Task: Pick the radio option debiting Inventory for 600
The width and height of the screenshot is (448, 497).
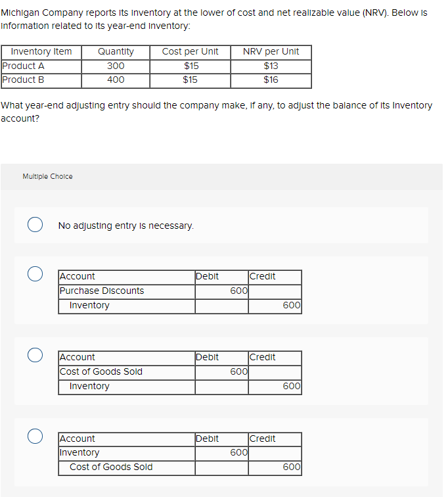Action: [35, 436]
